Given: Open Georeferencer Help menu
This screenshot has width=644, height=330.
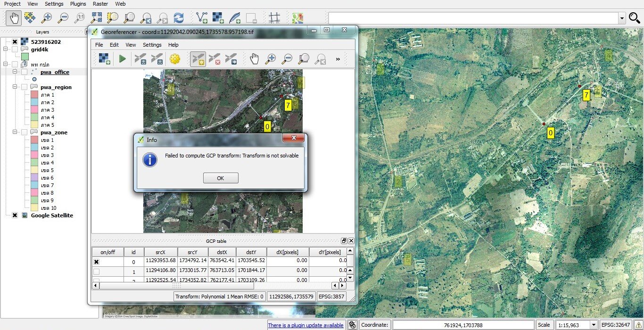Looking at the screenshot, I should [x=173, y=45].
